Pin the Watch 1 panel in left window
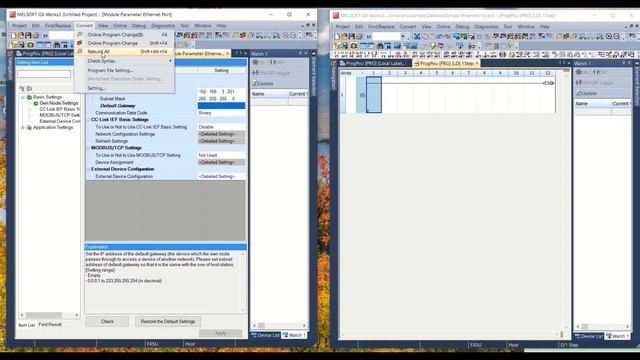The height and width of the screenshot is (360, 640). 300,53
